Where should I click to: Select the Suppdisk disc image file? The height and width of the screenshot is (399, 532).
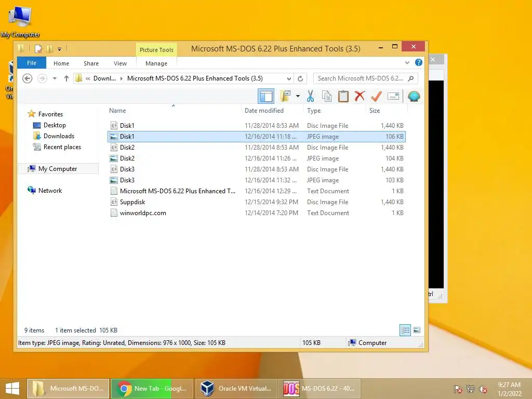[x=257, y=202]
